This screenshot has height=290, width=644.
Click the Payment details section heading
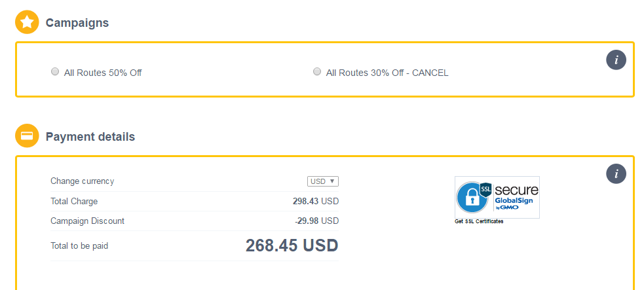(x=90, y=137)
